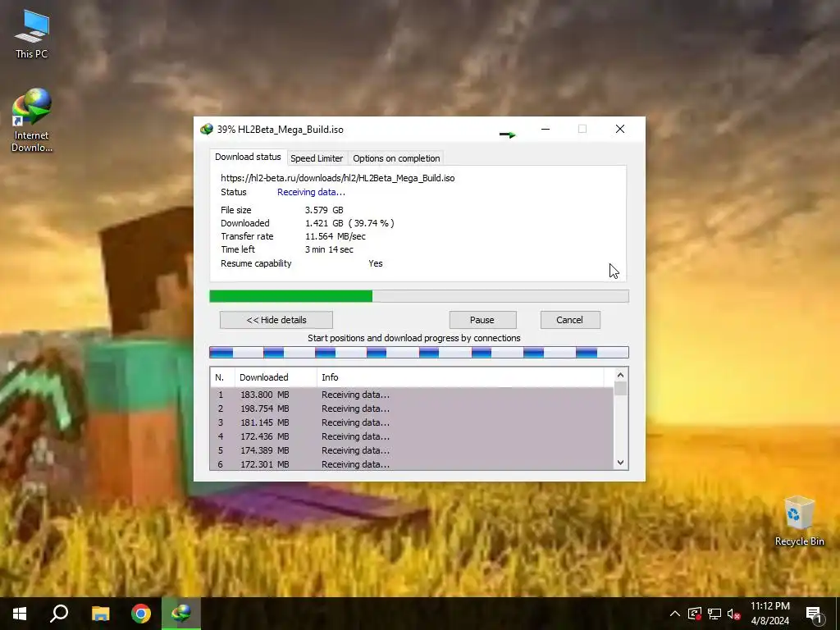
Task: Click the 3 min 14 sec time left value
Action: pyautogui.click(x=330, y=249)
